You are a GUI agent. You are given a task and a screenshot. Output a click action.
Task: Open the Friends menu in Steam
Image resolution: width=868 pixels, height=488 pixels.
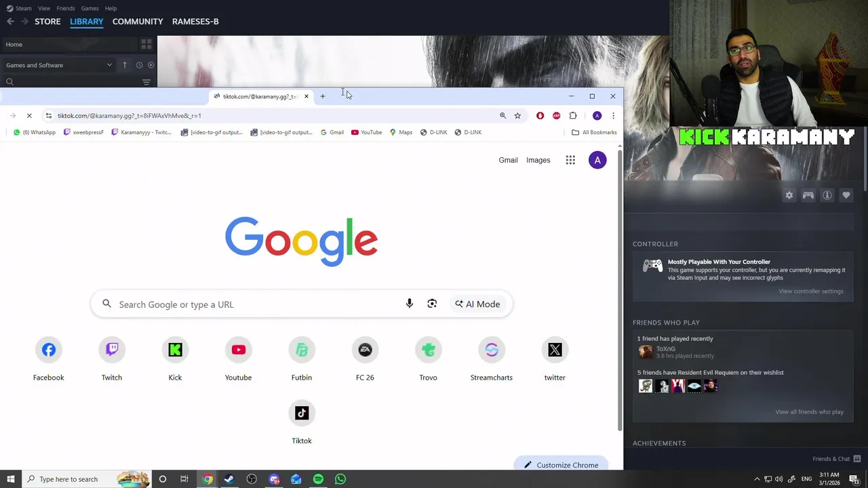[66, 8]
